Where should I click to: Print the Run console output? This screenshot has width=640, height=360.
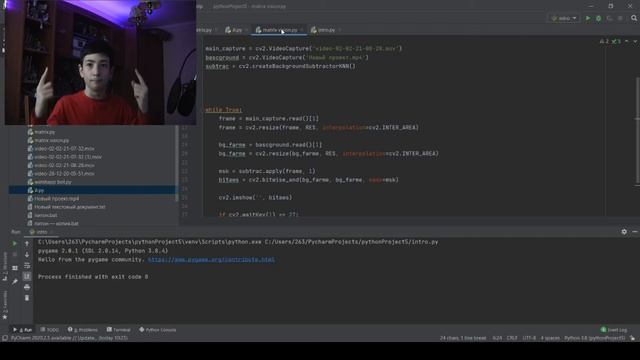click(27, 287)
